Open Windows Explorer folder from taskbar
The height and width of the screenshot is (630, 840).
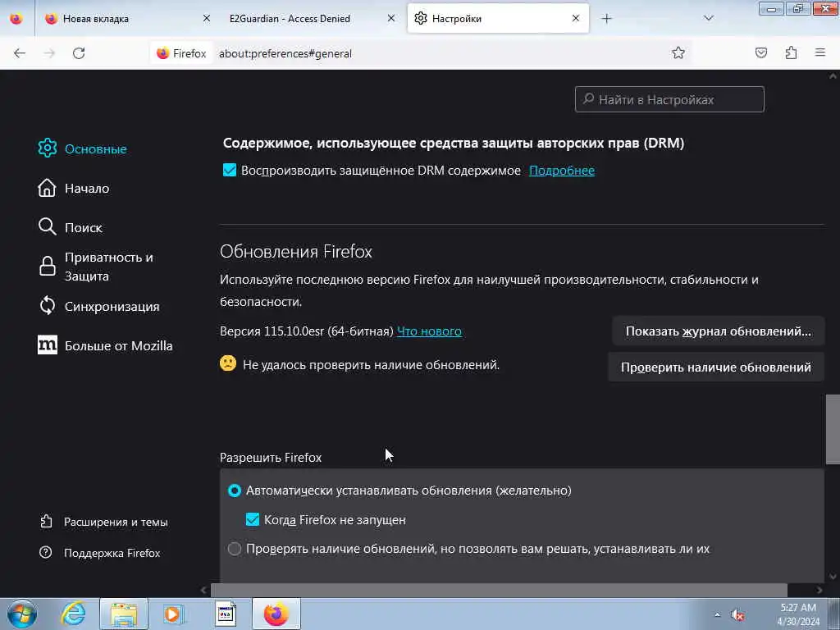[124, 614]
